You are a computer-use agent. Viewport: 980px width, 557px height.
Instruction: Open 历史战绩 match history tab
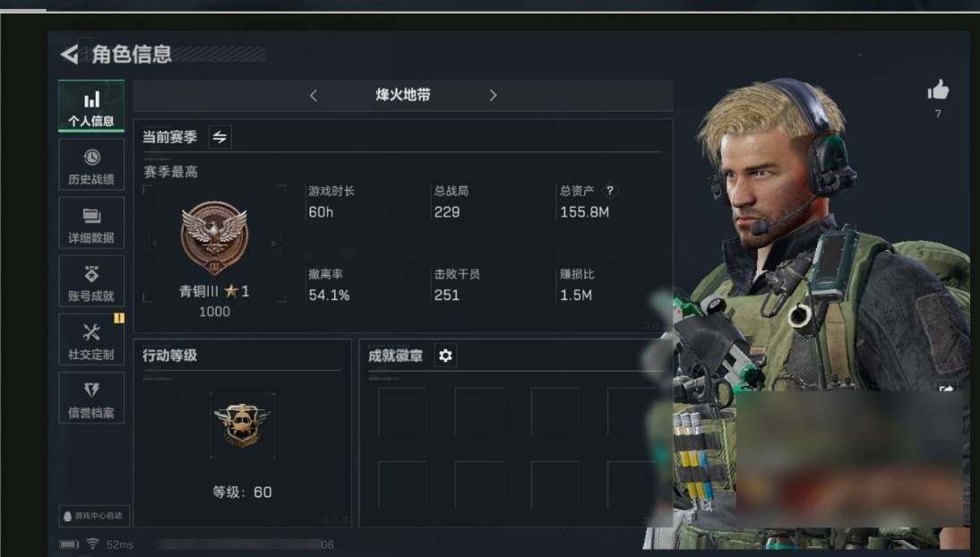[91, 165]
